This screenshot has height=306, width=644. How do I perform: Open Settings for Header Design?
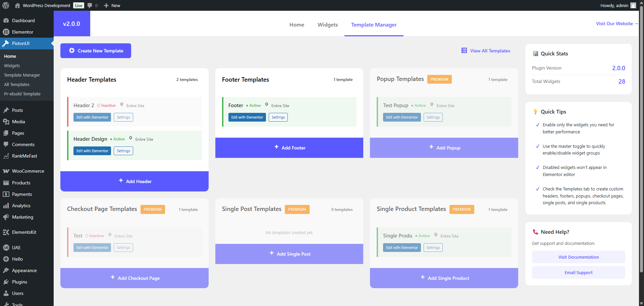pos(123,151)
